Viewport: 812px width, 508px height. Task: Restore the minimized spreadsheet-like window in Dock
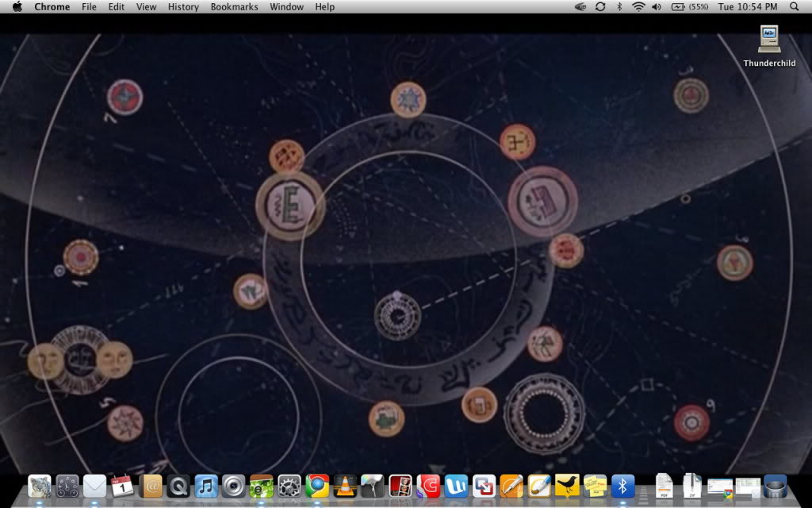click(748, 488)
